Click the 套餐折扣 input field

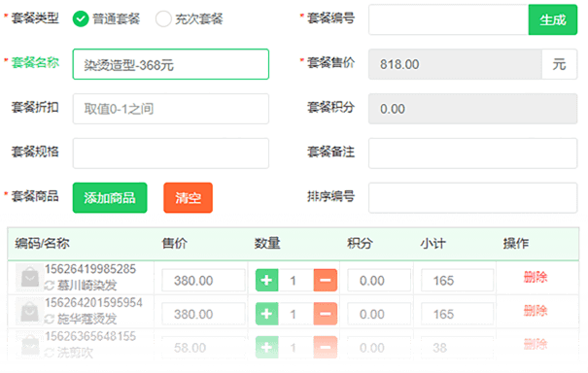(x=171, y=109)
